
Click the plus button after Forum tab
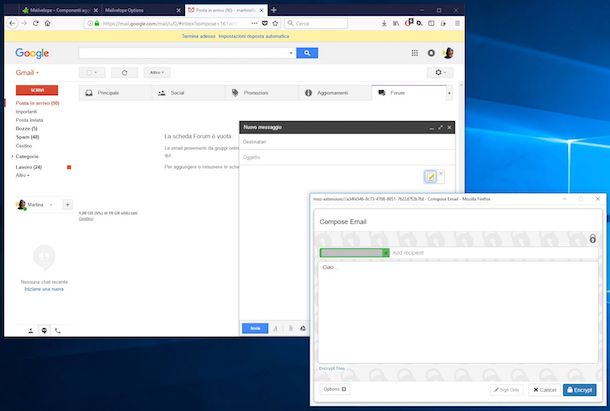tap(449, 93)
